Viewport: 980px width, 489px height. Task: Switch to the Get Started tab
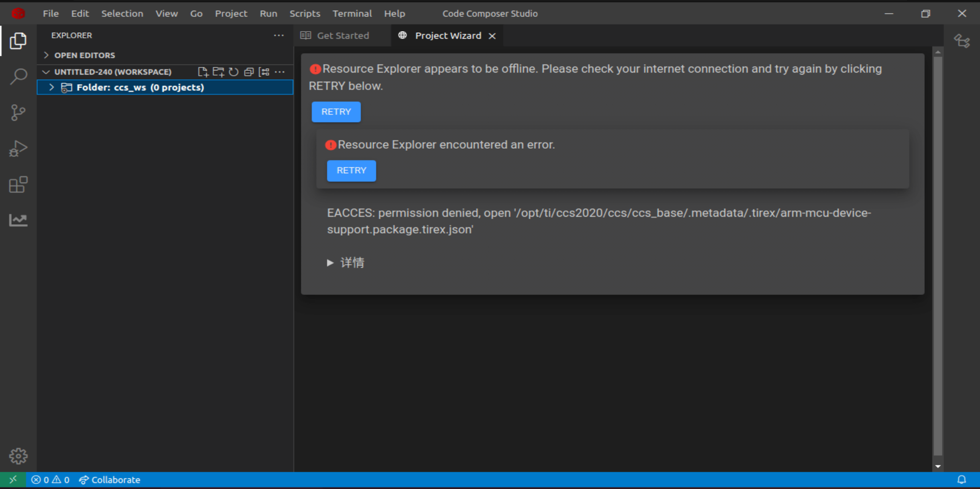tap(342, 36)
